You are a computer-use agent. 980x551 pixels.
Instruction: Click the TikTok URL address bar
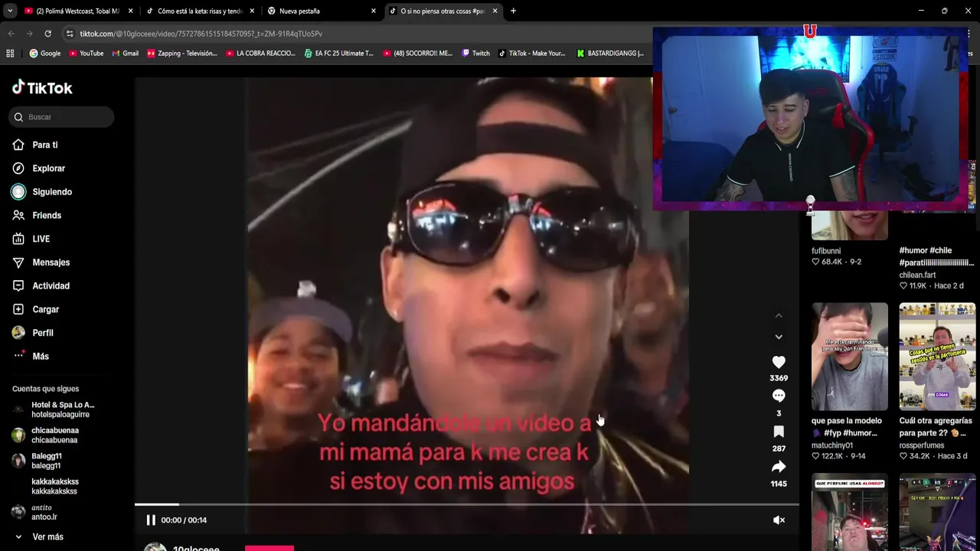pyautogui.click(x=201, y=34)
